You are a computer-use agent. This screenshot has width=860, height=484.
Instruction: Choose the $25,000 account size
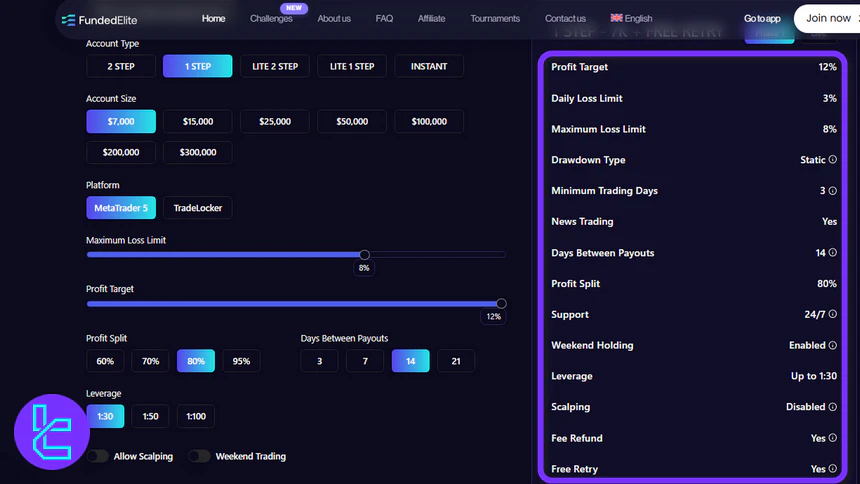[x=275, y=121]
